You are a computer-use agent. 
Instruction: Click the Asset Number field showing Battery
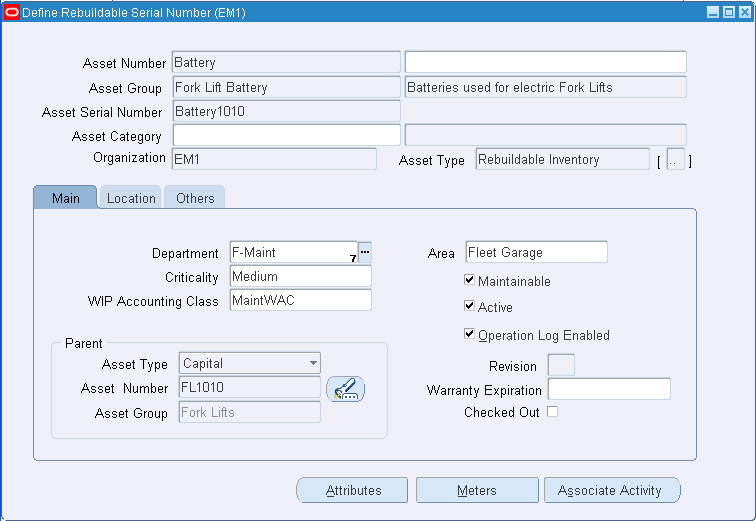286,62
